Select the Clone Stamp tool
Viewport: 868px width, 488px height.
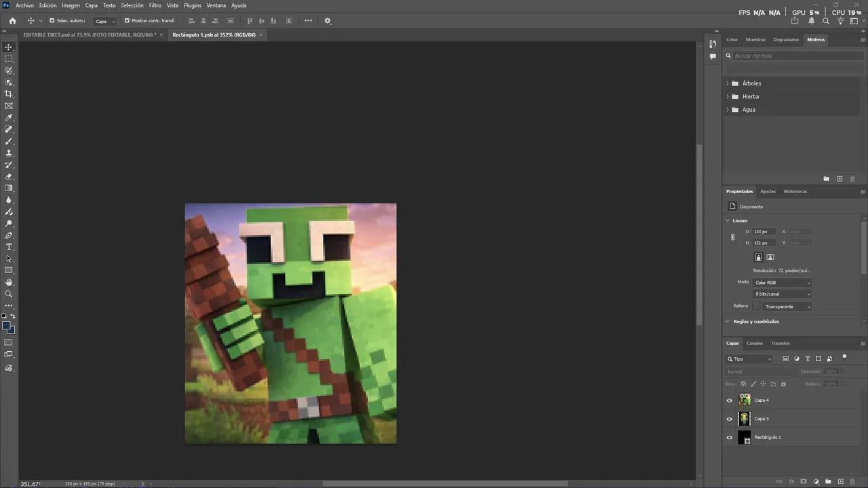[9, 153]
